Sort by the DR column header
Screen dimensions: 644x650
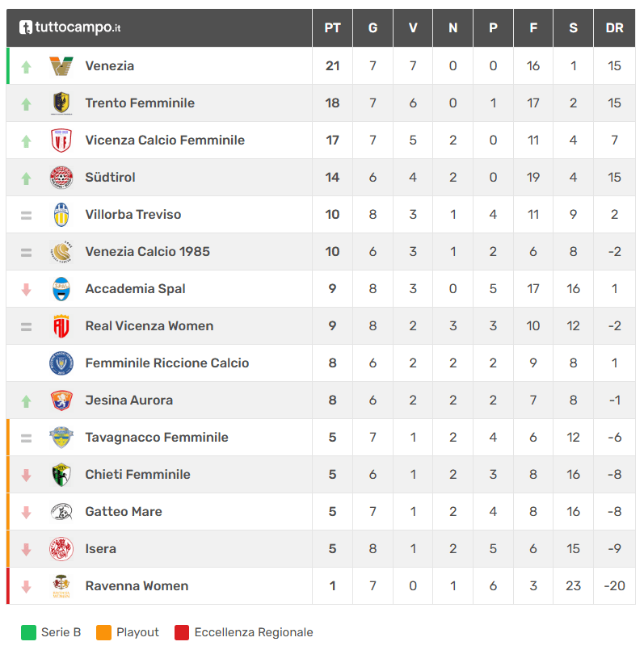pyautogui.click(x=615, y=27)
